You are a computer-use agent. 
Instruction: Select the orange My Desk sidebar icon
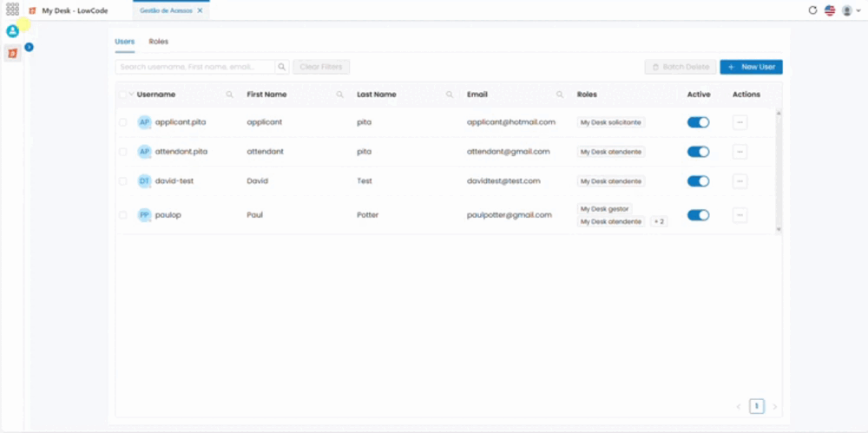point(12,53)
